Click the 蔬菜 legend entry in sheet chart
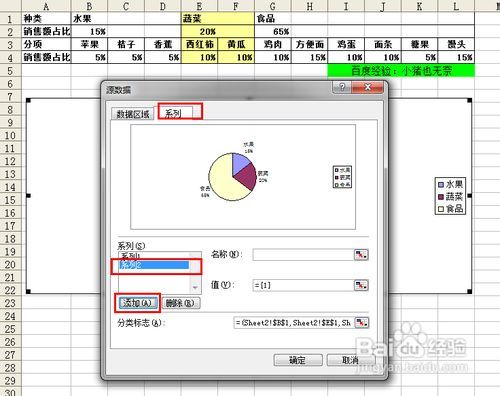 (450, 197)
